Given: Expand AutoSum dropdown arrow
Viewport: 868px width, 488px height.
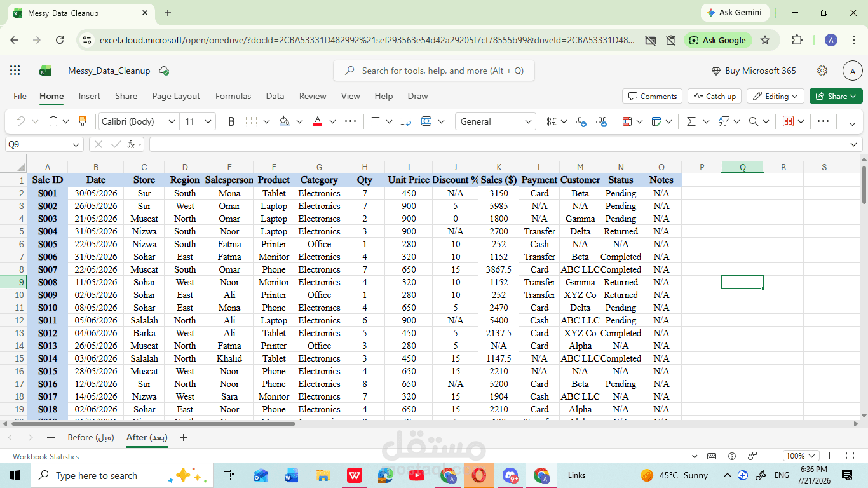Looking at the screenshot, I should pos(706,121).
